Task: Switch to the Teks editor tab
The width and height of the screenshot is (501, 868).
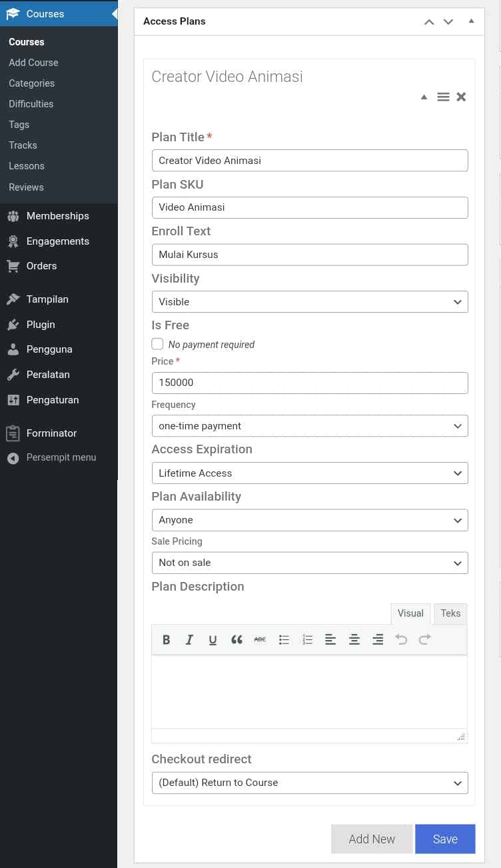Action: [450, 613]
